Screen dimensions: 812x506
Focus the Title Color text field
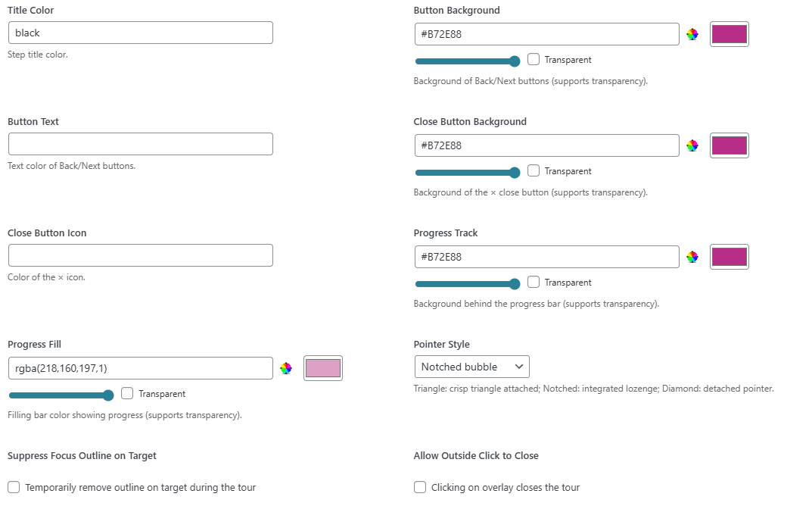pos(140,33)
